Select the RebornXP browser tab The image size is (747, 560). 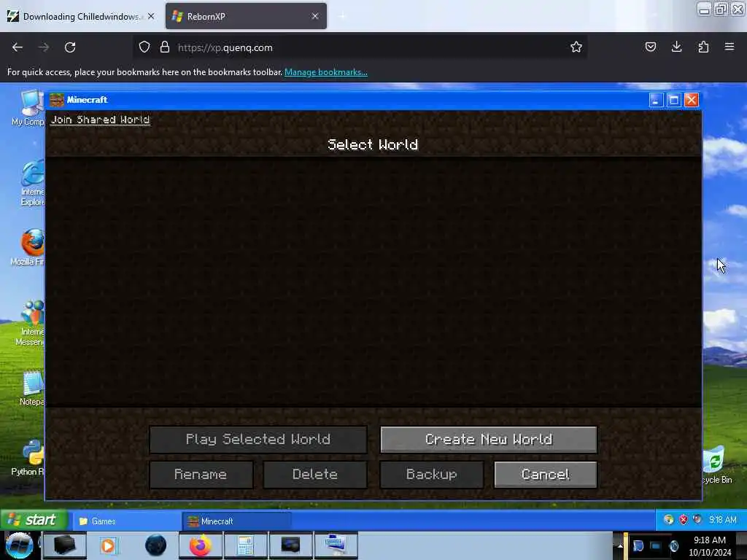pyautogui.click(x=246, y=17)
